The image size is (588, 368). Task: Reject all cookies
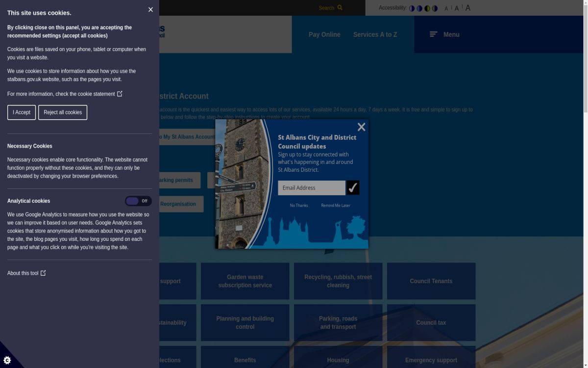(x=62, y=112)
